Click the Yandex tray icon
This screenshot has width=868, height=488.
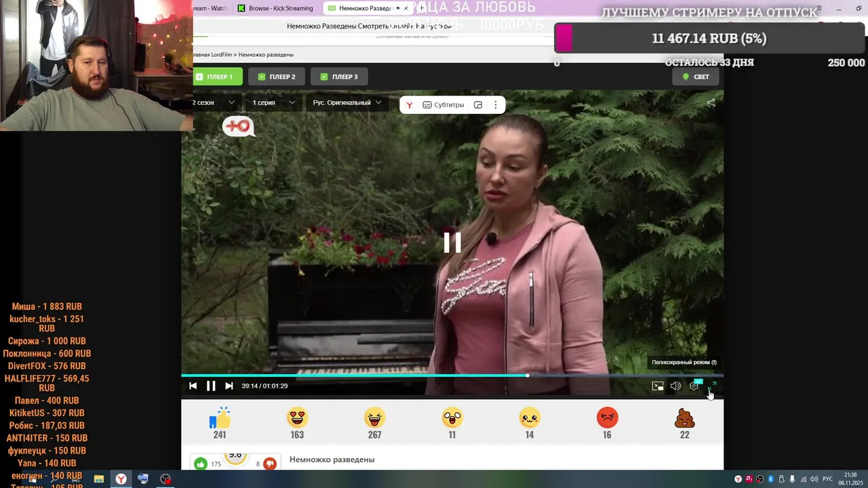(x=738, y=479)
